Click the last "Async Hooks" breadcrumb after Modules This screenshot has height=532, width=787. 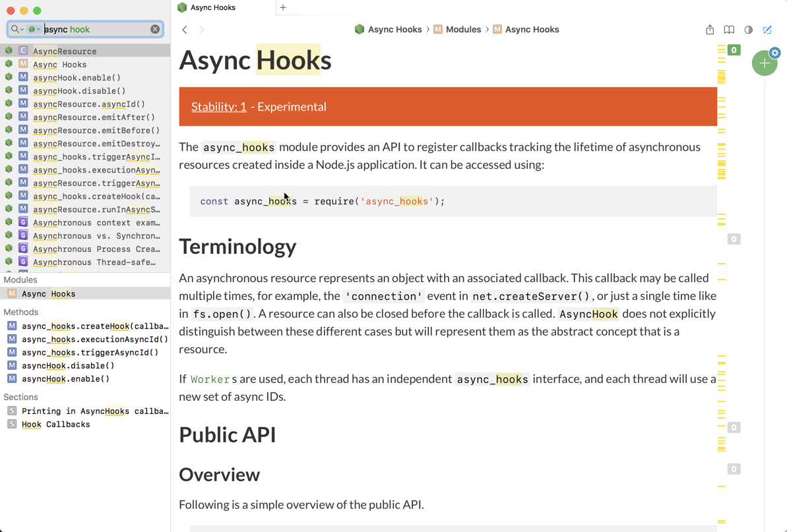point(526,30)
